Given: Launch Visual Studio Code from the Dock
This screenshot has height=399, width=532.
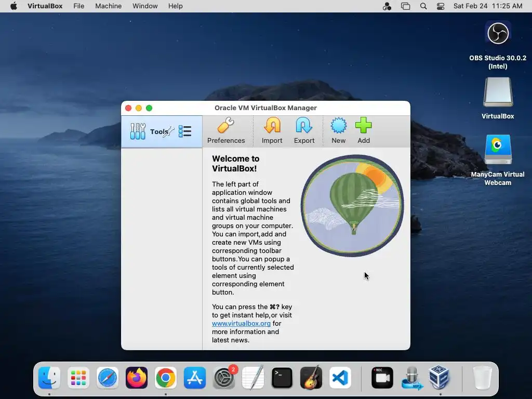Looking at the screenshot, I should [x=340, y=378].
